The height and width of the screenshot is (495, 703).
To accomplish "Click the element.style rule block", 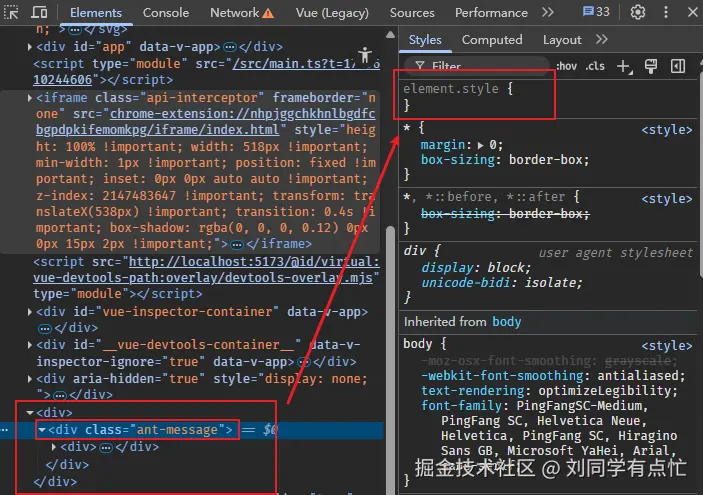I will pyautogui.click(x=474, y=96).
